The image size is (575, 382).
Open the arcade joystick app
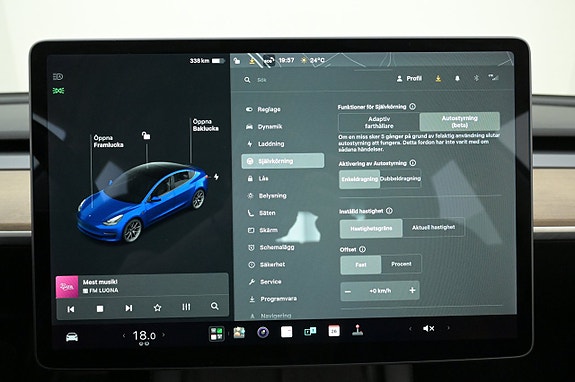click(x=358, y=330)
